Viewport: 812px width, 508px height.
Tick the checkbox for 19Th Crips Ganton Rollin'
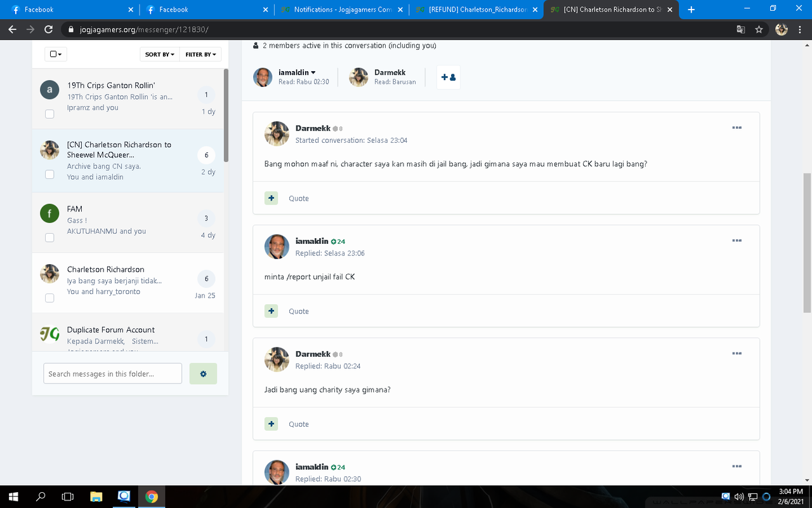click(49, 114)
